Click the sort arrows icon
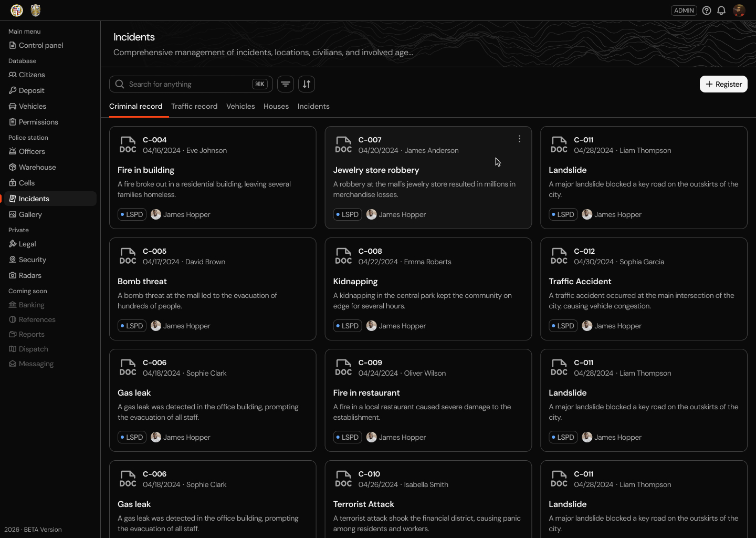 pos(307,84)
